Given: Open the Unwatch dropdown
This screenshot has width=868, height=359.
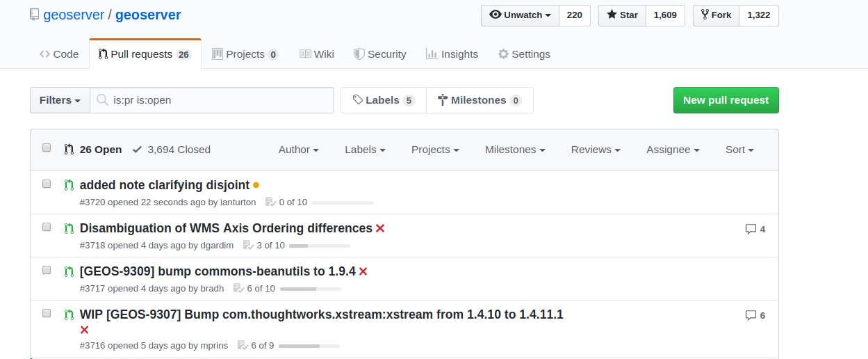Looking at the screenshot, I should (520, 15).
